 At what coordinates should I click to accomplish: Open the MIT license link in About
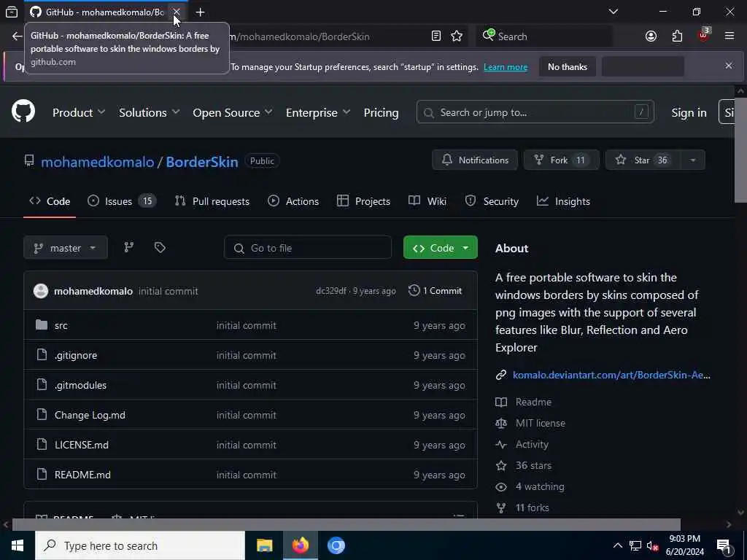pos(541,423)
